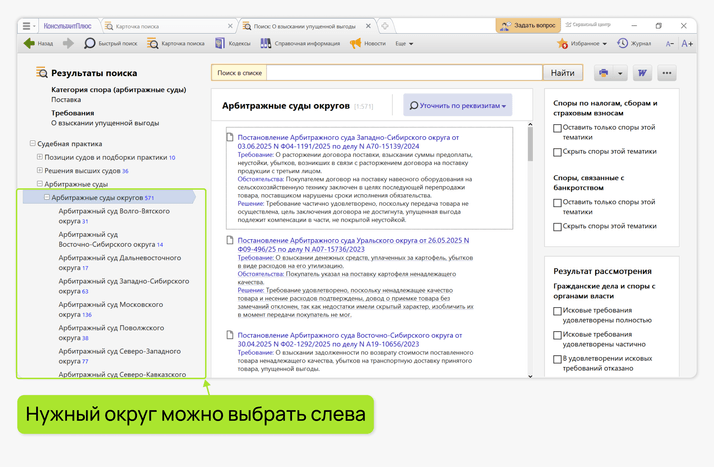Close the Карточка поиска tab
This screenshot has height=467, width=714.
pos(230,26)
